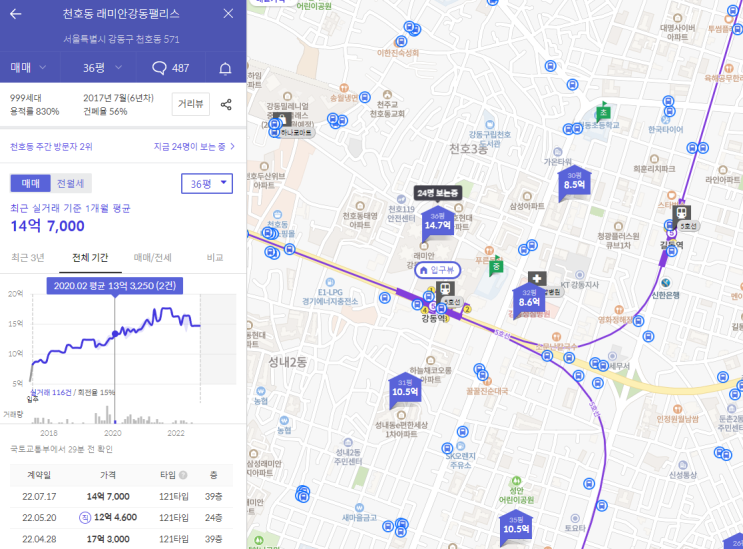This screenshot has height=549, width=743.
Task: Click the 입구뷰 entrance view button on map
Action: [x=437, y=270]
